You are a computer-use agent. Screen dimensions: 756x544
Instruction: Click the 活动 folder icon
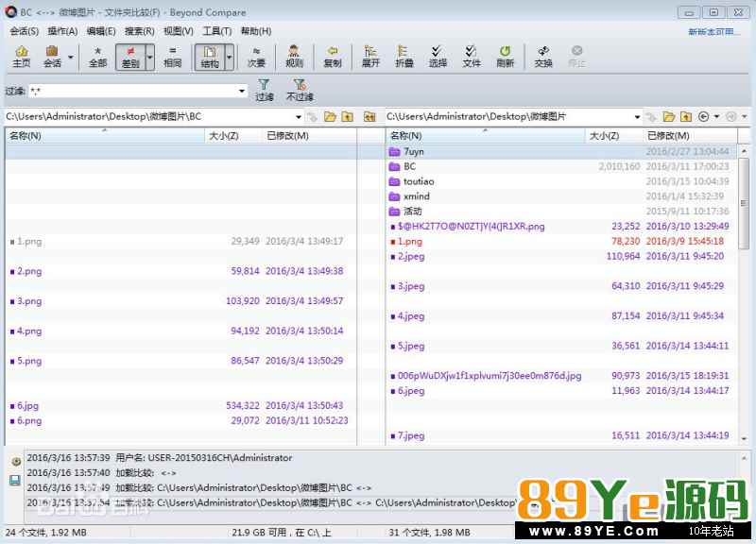coord(394,212)
